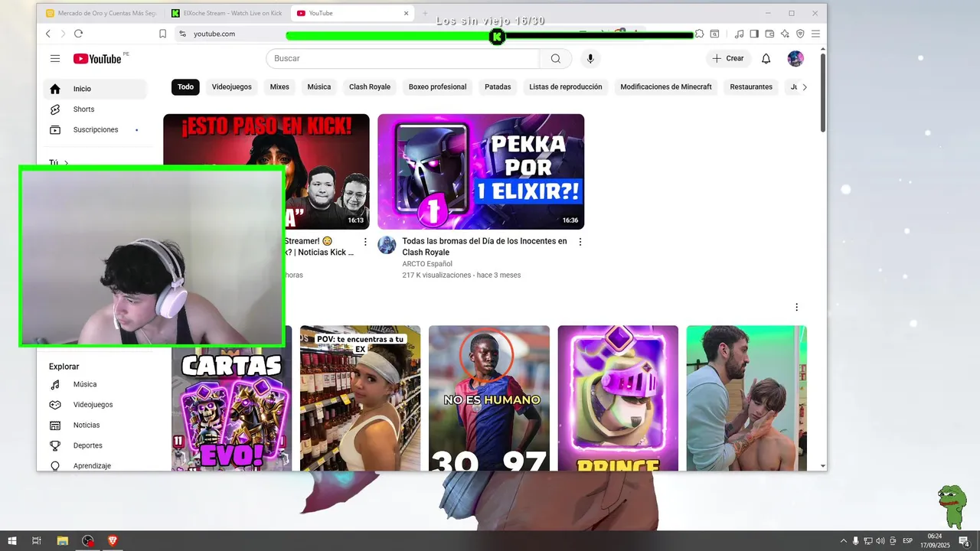Switch to Brave browser on the taskbar
This screenshot has width=980, height=551.
click(113, 541)
